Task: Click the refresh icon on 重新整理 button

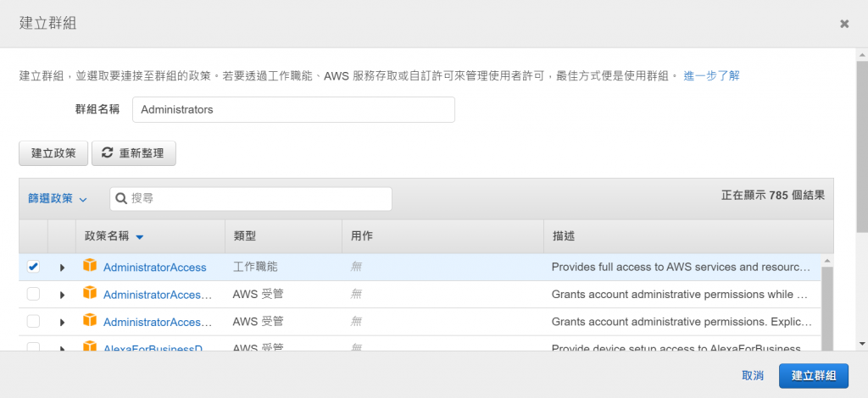Action: click(x=108, y=153)
